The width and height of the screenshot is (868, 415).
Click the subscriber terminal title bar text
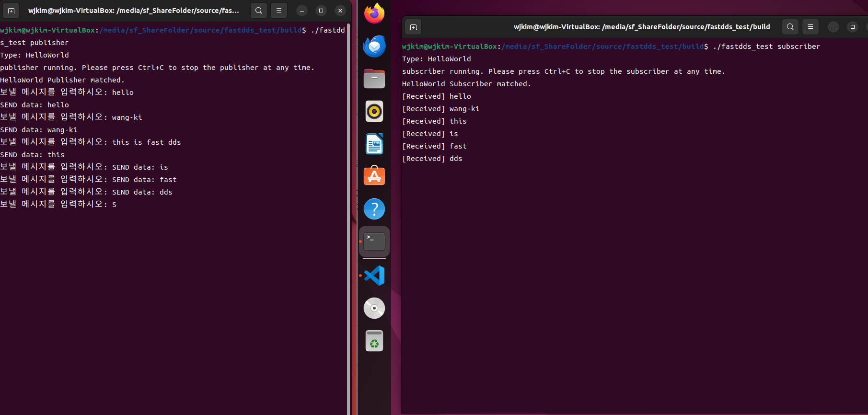[x=642, y=27]
